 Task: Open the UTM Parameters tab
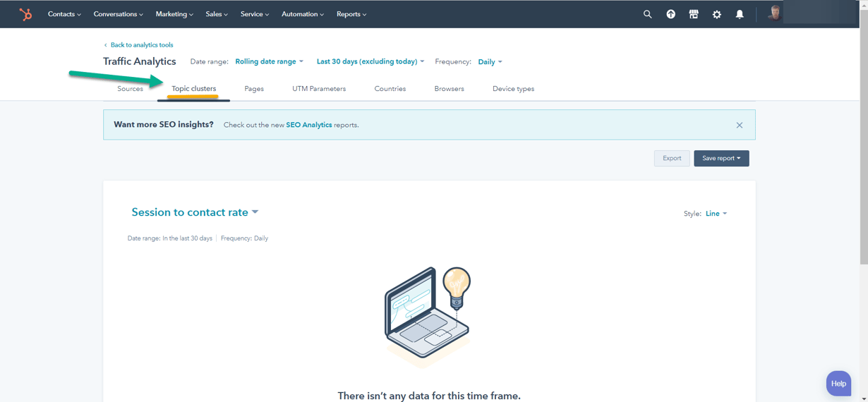pos(319,89)
